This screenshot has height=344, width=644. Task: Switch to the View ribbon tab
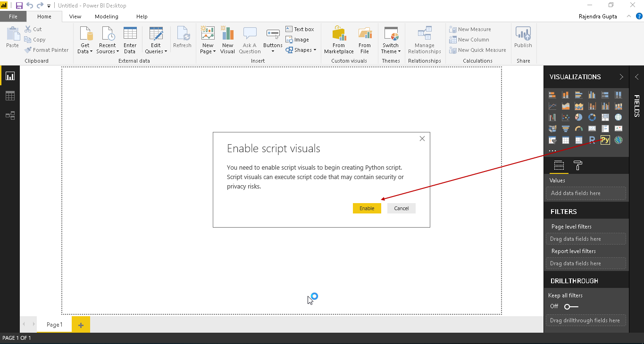point(75,16)
